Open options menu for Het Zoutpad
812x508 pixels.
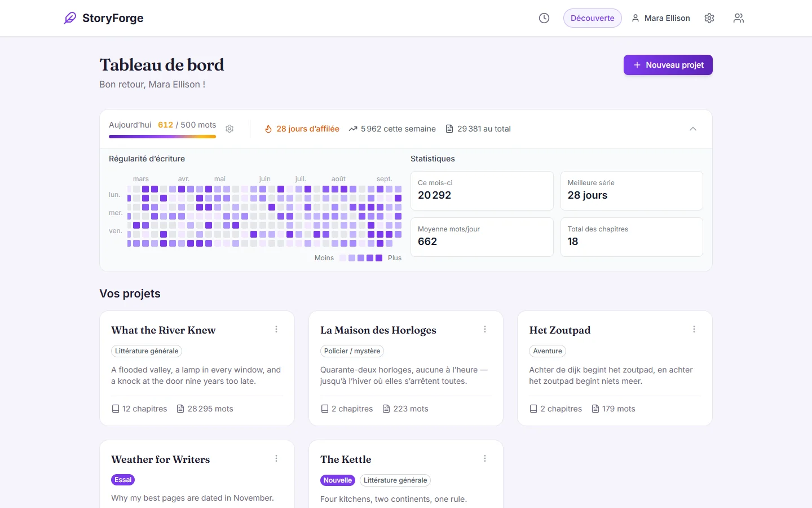pyautogui.click(x=694, y=329)
